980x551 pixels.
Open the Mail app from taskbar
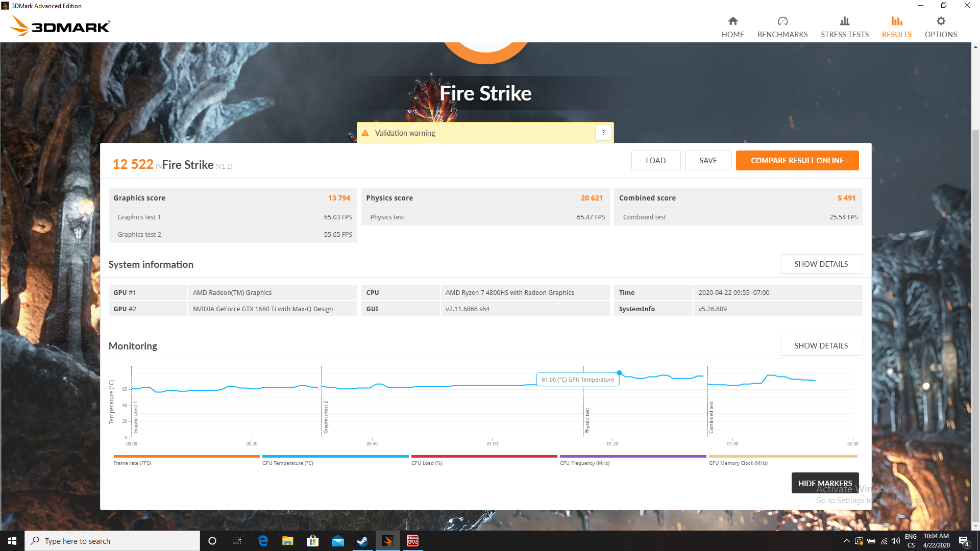coord(337,541)
